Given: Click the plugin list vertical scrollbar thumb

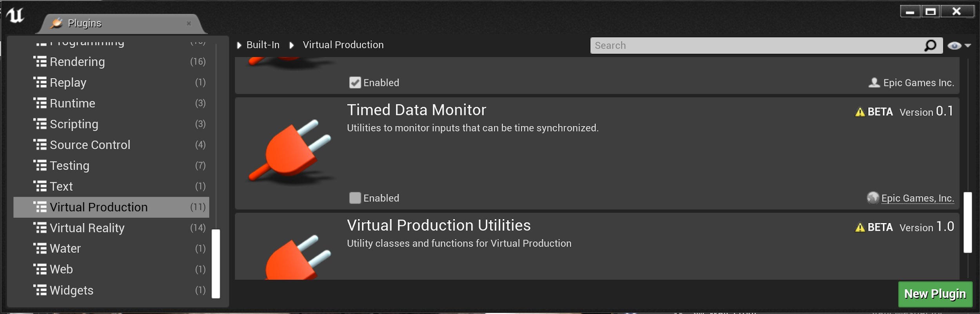Looking at the screenshot, I should (968, 222).
